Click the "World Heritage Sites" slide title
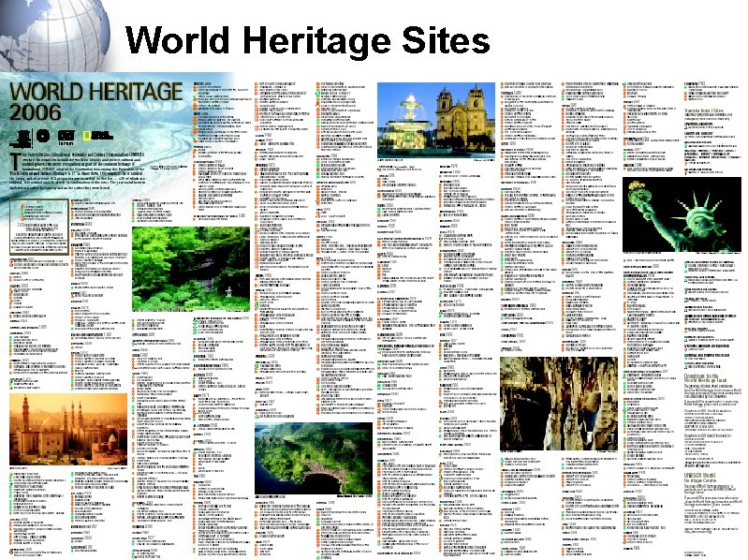The image size is (748, 560). click(308, 40)
